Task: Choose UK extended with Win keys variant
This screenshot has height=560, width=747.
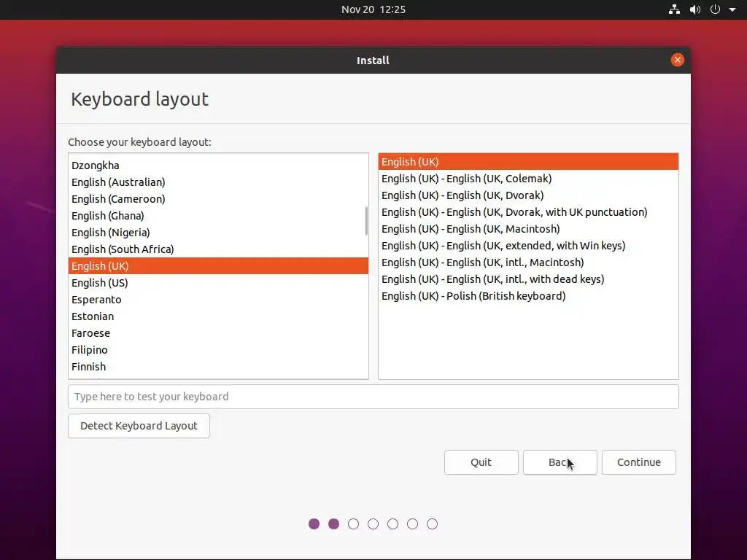Action: tap(528, 246)
